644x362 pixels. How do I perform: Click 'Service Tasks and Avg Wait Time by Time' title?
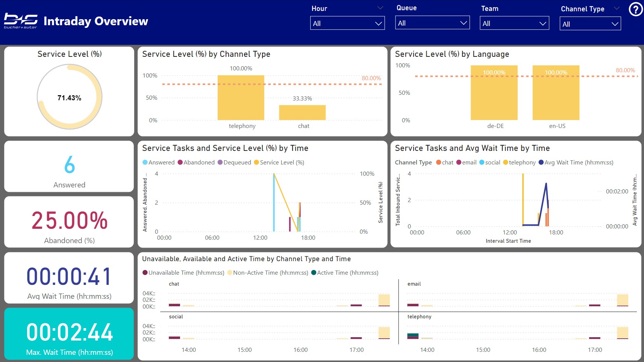472,148
